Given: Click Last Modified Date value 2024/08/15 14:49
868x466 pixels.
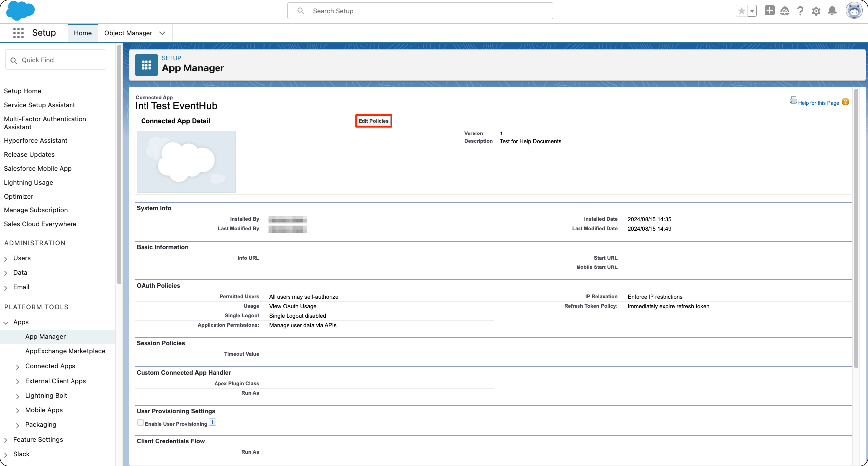Looking at the screenshot, I should pos(650,229).
